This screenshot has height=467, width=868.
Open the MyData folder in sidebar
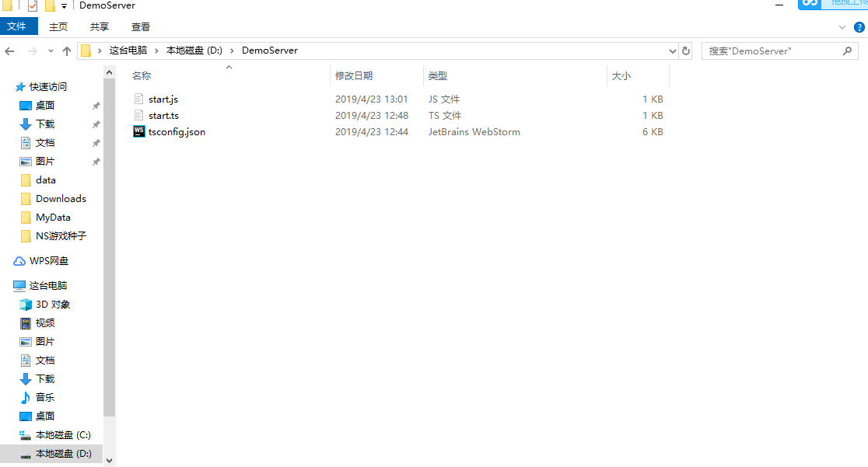[53, 218]
